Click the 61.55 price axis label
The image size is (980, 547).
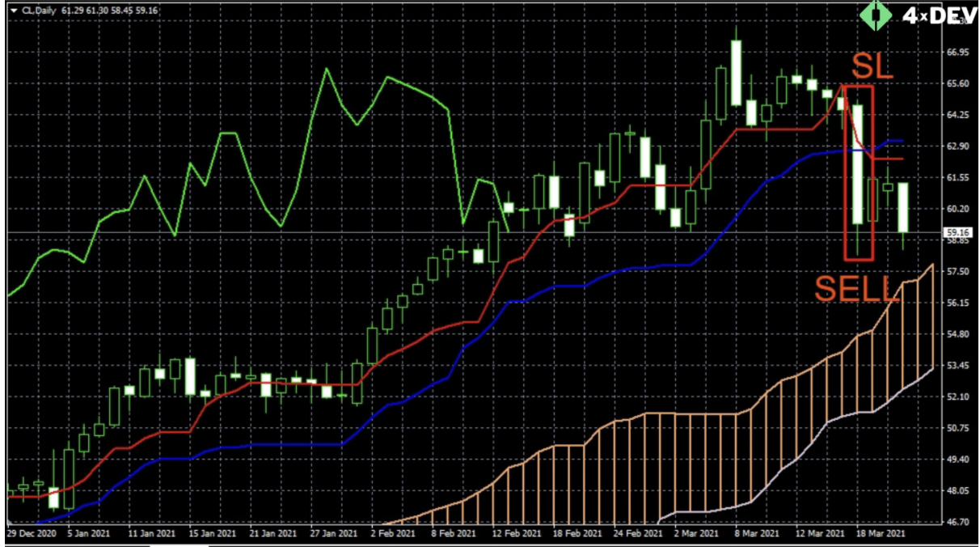[957, 177]
